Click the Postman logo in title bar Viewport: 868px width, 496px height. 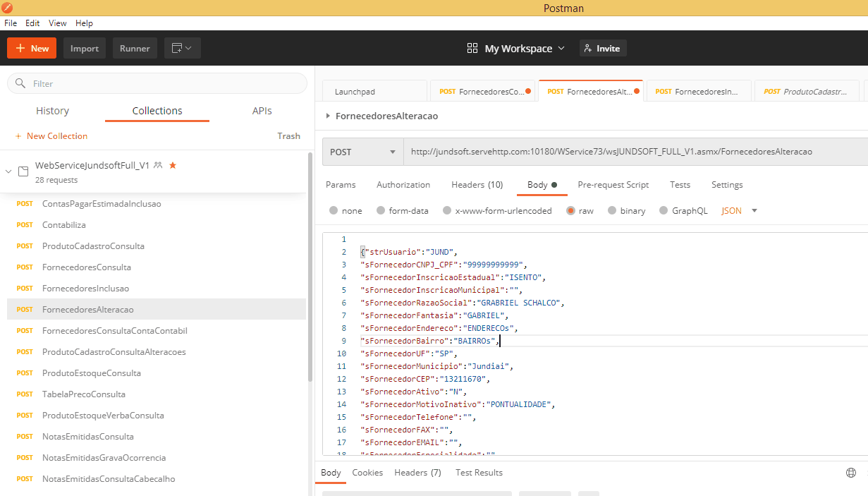tap(7, 8)
